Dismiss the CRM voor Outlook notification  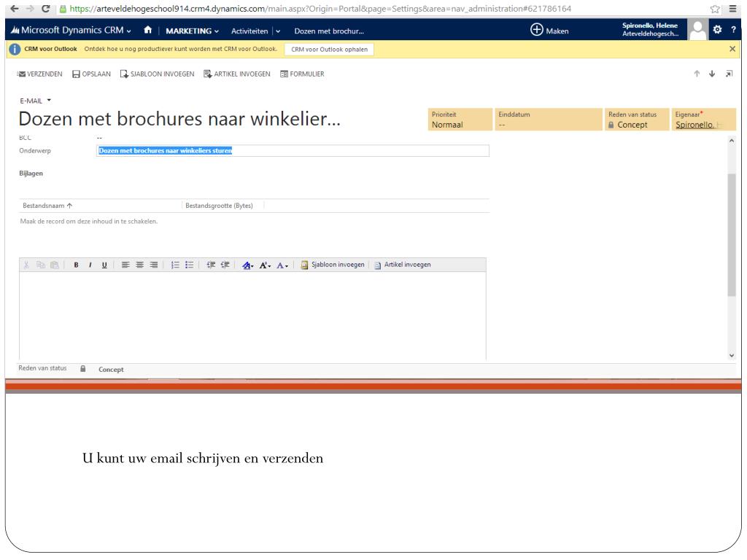tap(732, 48)
